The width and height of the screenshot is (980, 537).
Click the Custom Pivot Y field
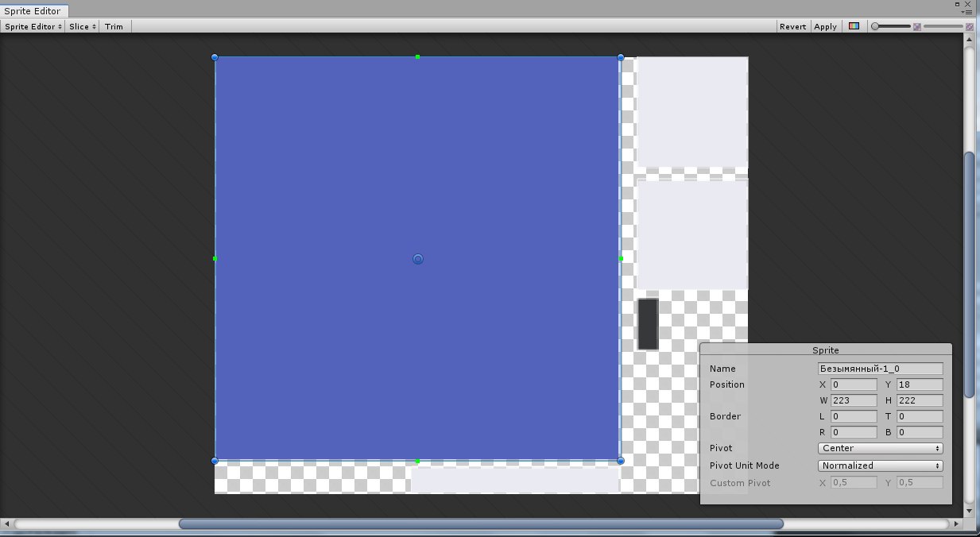click(920, 483)
